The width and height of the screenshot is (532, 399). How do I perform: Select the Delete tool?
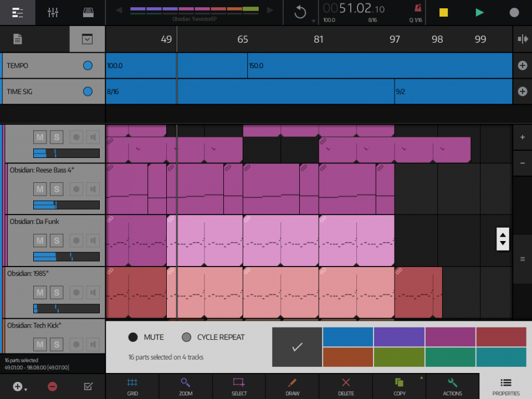pyautogui.click(x=346, y=386)
